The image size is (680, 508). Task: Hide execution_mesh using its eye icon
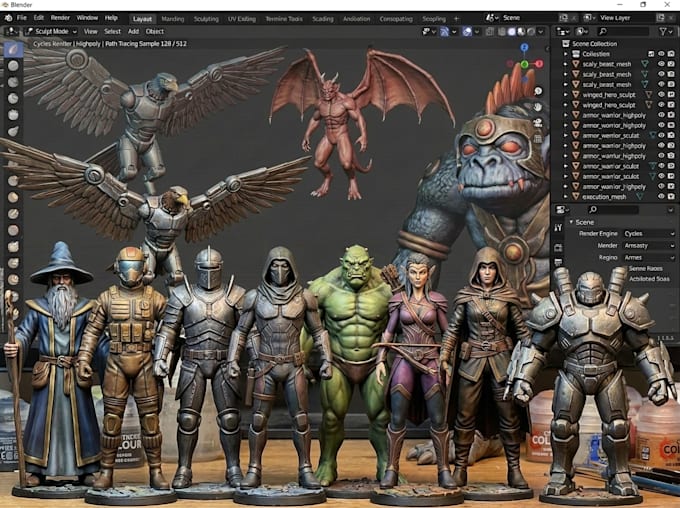point(661,197)
